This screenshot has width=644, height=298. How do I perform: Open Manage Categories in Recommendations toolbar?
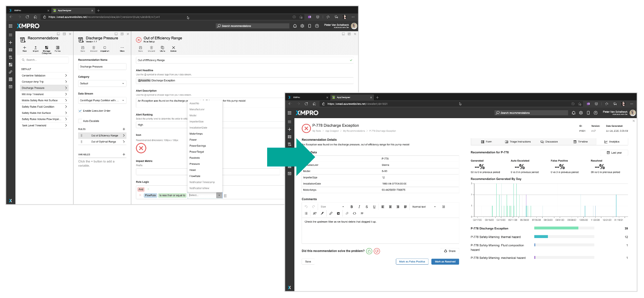click(x=47, y=48)
